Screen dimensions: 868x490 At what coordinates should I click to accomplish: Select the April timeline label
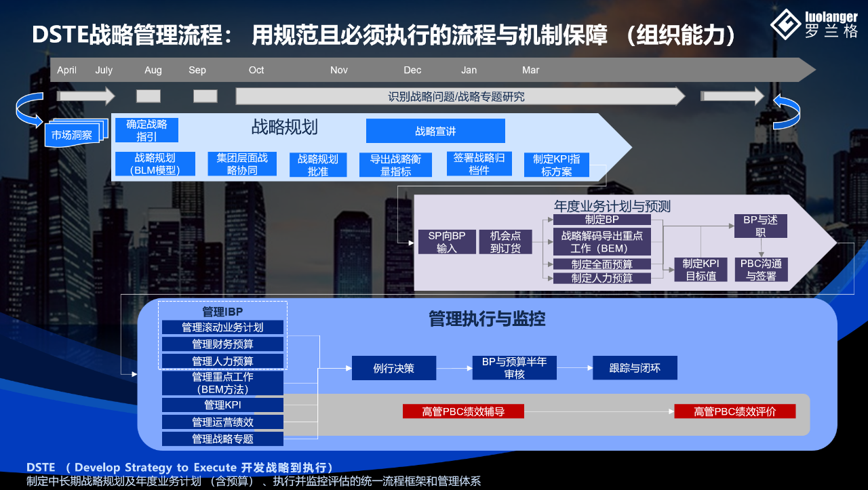[x=66, y=70]
